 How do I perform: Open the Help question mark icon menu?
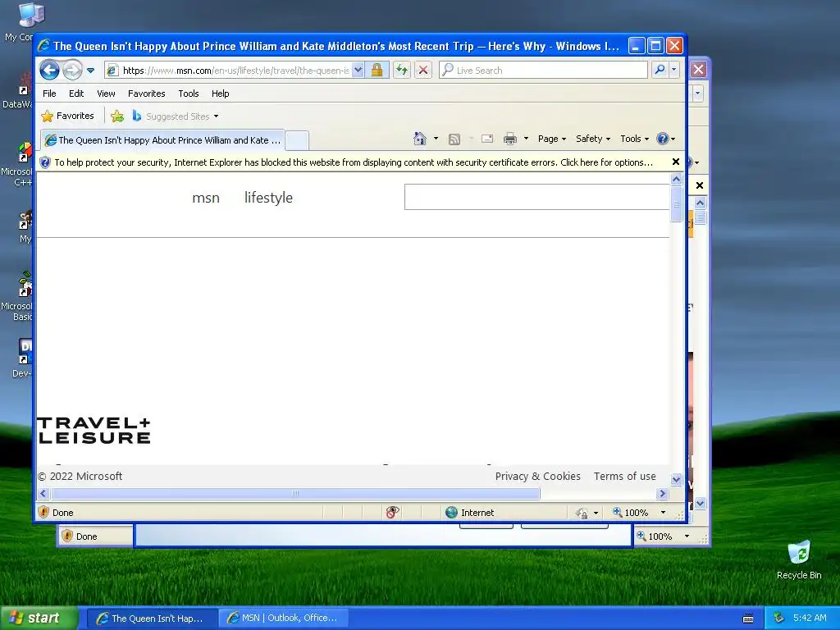666,139
